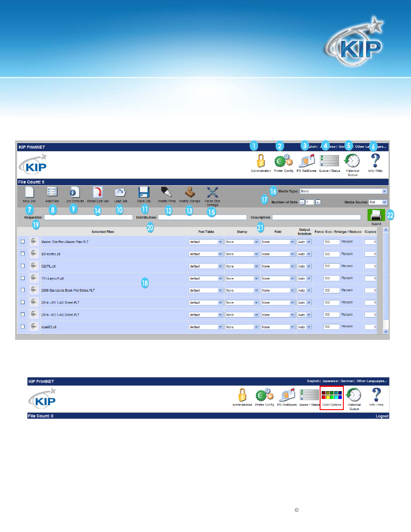Click the Save Job floppy icon

click(143, 192)
